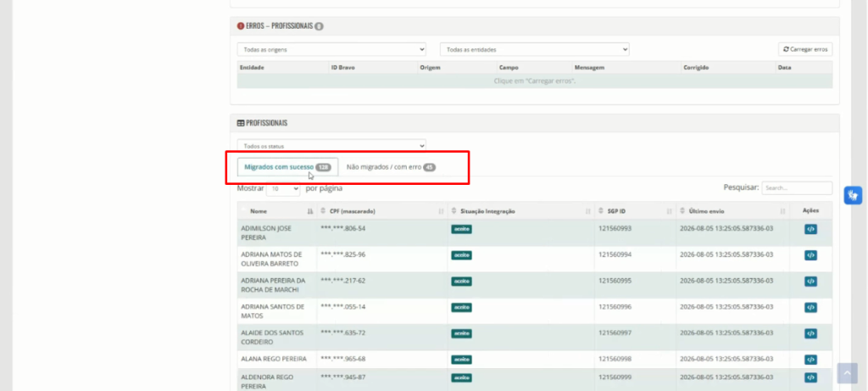Click masked CPF ending 217-62

click(x=342, y=280)
